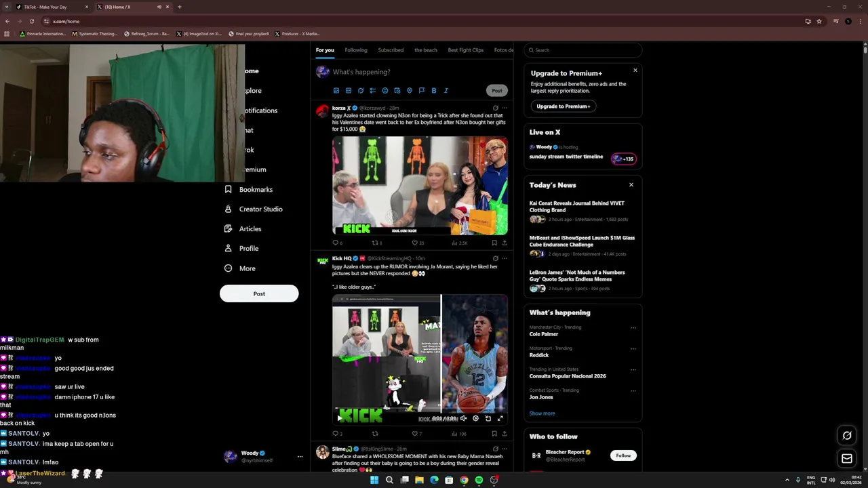The image size is (868, 488).
Task: Expand Kick HQ video to fullscreen
Action: click(x=500, y=418)
